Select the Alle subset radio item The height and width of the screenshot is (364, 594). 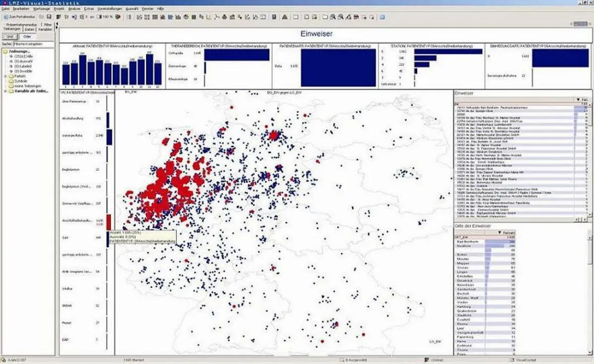[x=10, y=56]
